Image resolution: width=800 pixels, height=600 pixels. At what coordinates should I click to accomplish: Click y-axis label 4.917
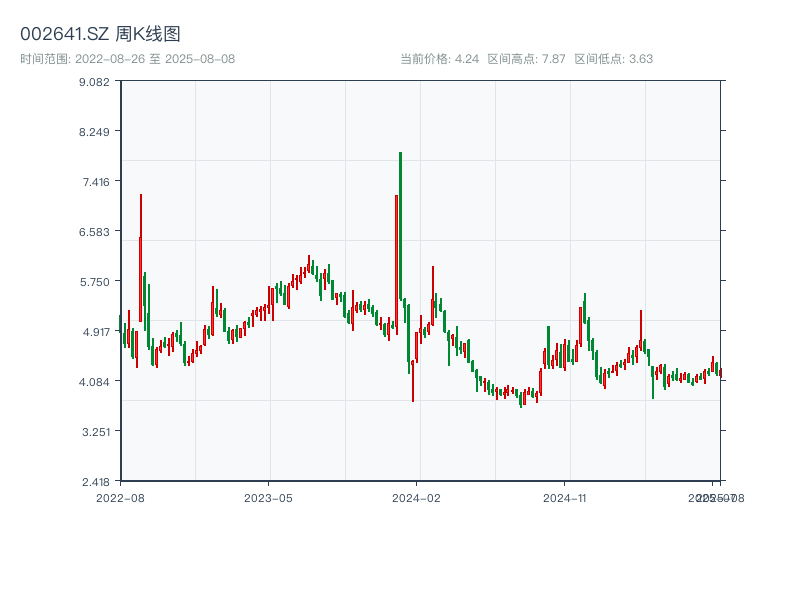pos(96,332)
